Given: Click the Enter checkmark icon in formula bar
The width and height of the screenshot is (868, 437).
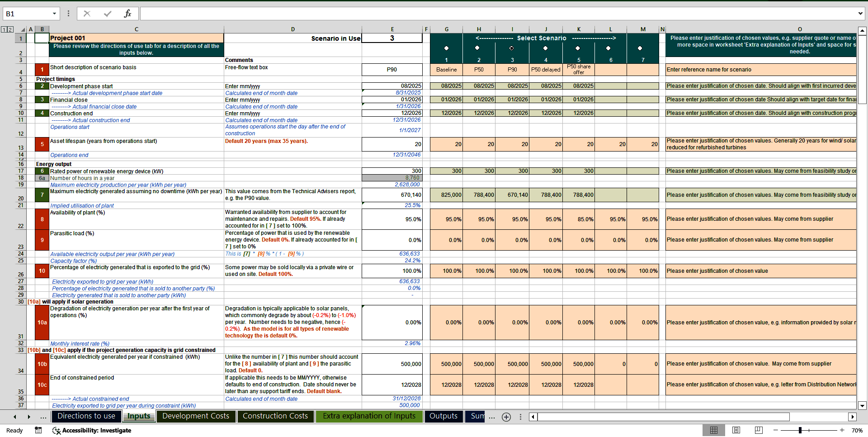Looking at the screenshot, I should pyautogui.click(x=108, y=14).
